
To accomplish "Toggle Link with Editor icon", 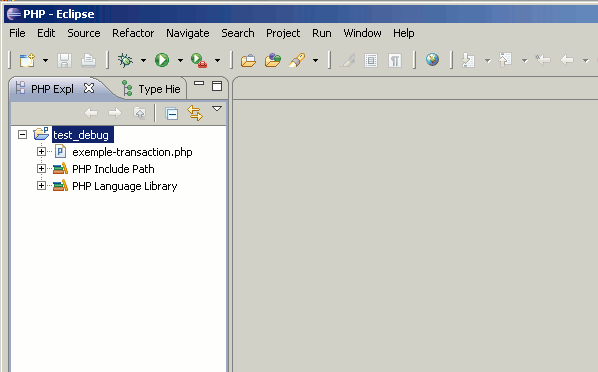I will [x=195, y=113].
